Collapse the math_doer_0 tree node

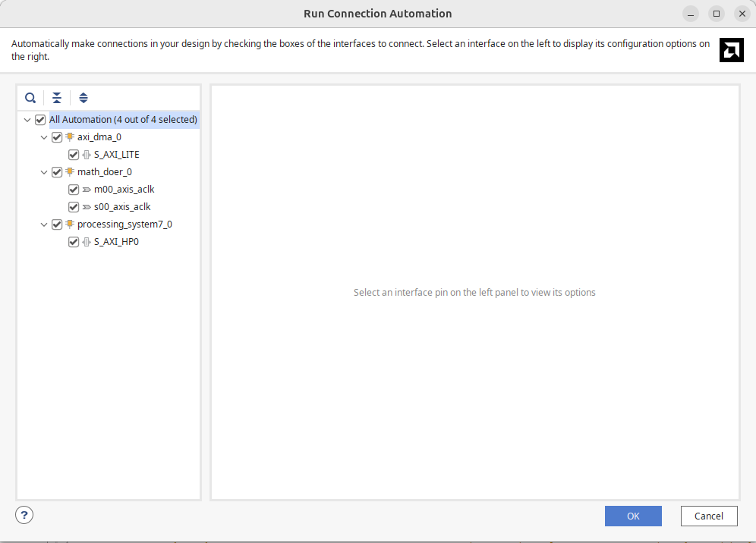point(44,172)
